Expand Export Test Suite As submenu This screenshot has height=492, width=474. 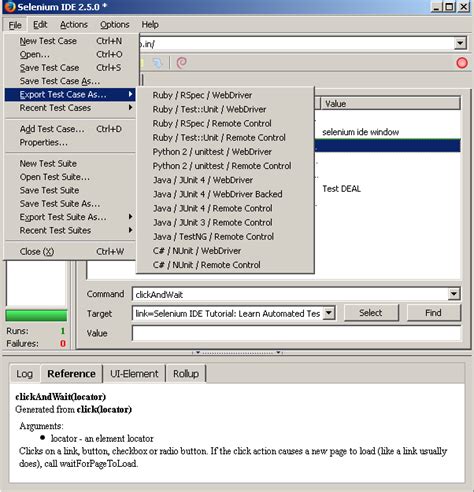(70, 217)
